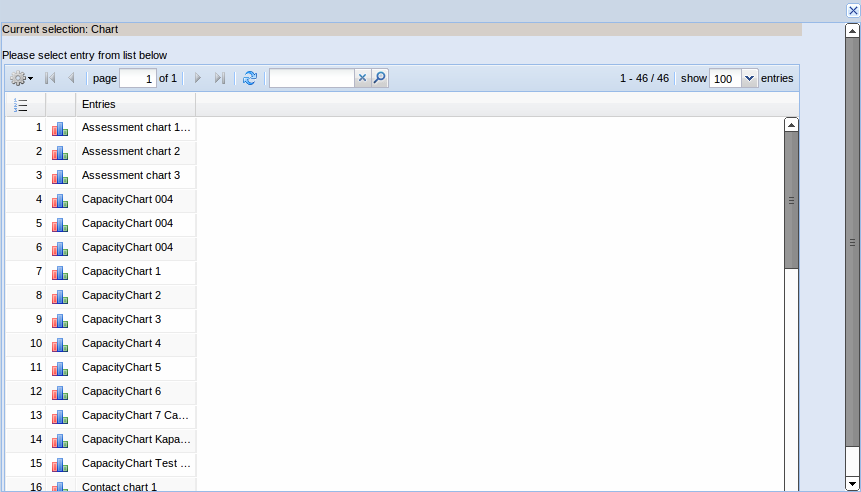Screen dimensions: 861x492
Task: Close the chart selection dialog
Action: (x=853, y=10)
